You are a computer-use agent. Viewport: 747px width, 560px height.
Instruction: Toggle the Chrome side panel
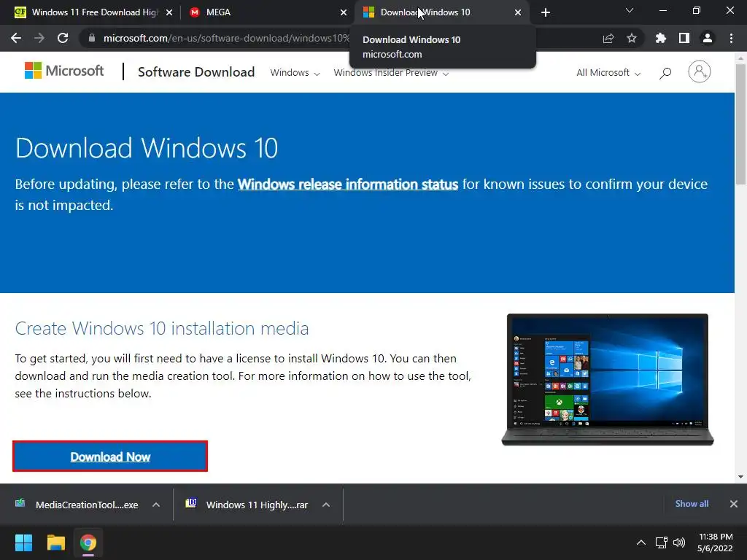[684, 38]
